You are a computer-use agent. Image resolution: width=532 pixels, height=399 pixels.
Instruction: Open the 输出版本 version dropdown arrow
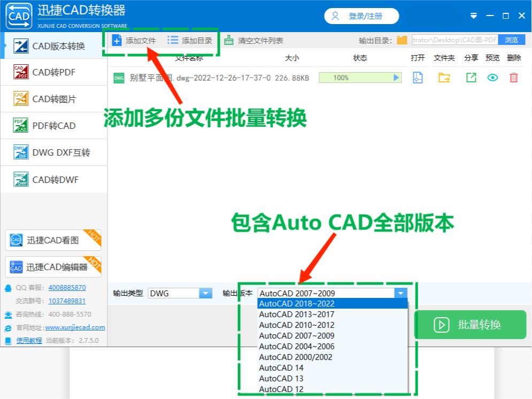click(401, 293)
